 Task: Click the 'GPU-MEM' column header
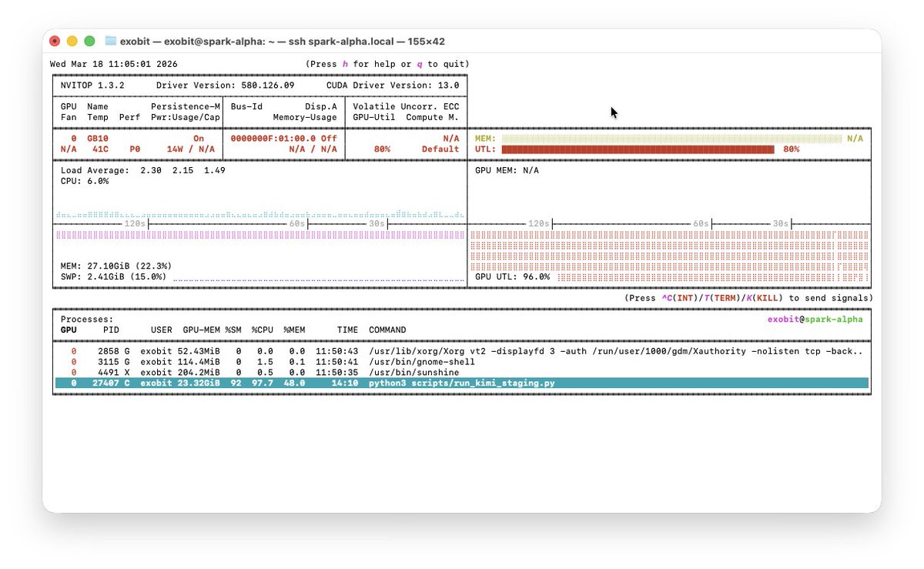[x=201, y=330]
